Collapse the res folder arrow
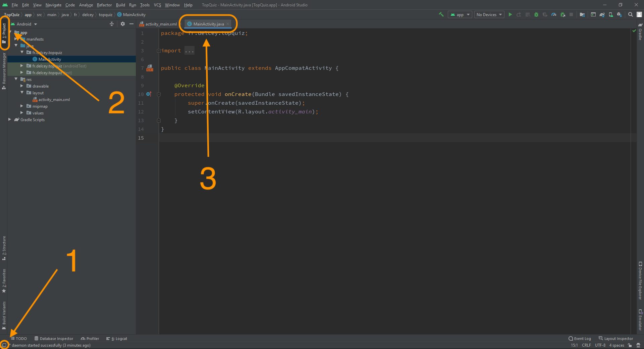 pyautogui.click(x=16, y=79)
